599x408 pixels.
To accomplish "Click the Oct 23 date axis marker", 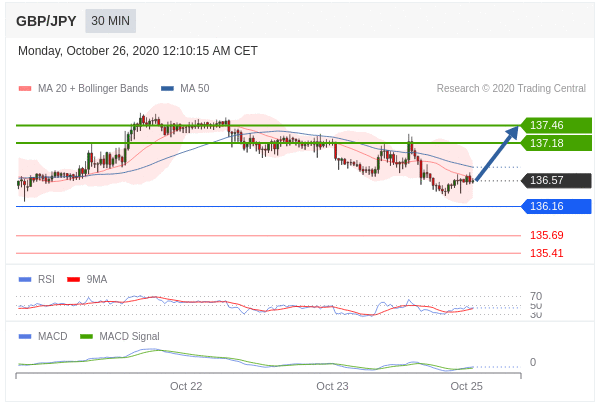I will [332, 386].
